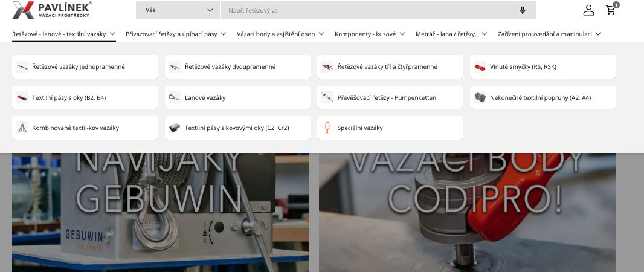Click the Řetězové vazáky jednopramenné product icon

coord(22,67)
